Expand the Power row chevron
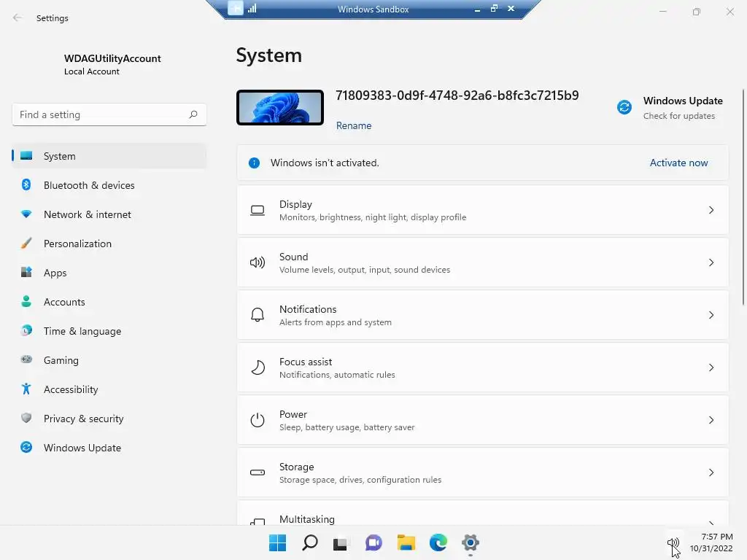Viewport: 747px width, 560px height. click(711, 420)
